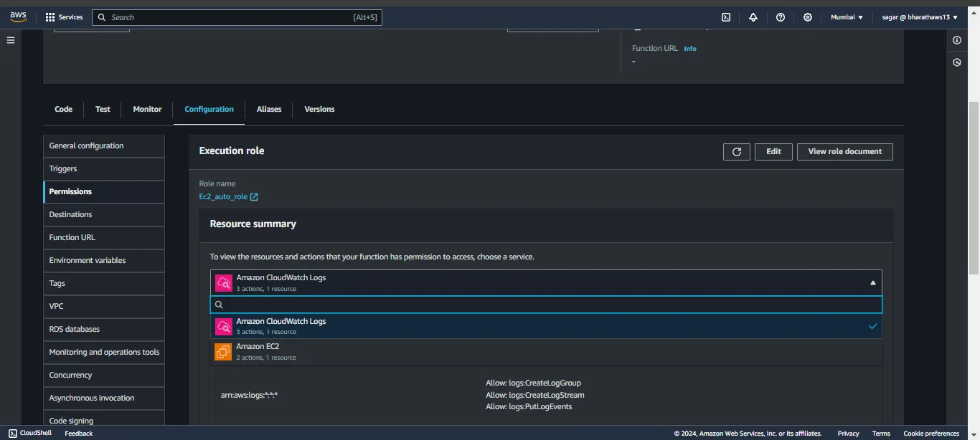This screenshot has height=440, width=980.
Task: Open the sagar @ bharathaws13 account menu
Action: point(920,17)
